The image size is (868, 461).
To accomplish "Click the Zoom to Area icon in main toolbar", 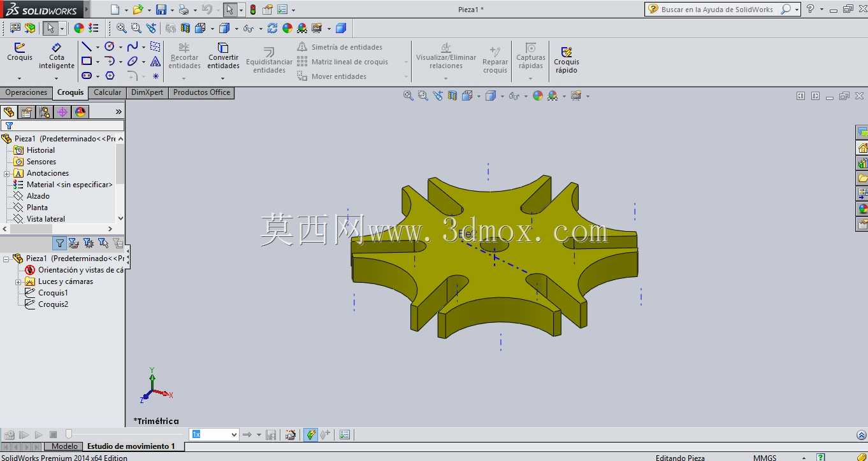I will [136, 28].
